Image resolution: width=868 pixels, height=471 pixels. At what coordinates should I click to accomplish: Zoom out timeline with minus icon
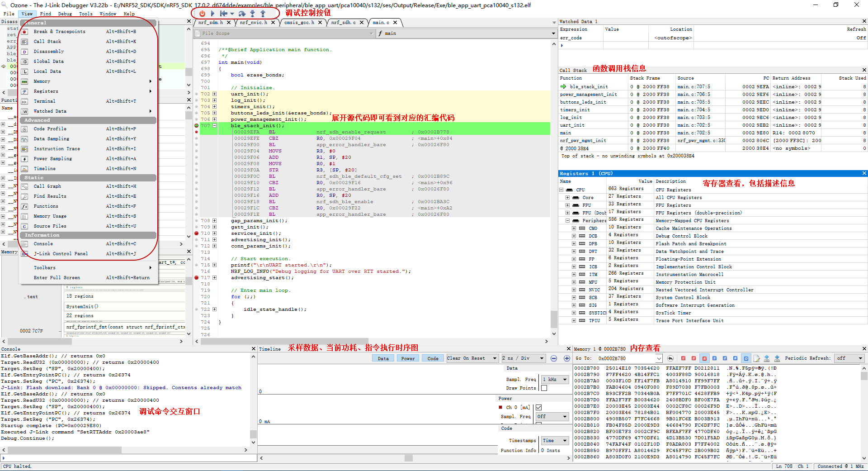point(554,358)
